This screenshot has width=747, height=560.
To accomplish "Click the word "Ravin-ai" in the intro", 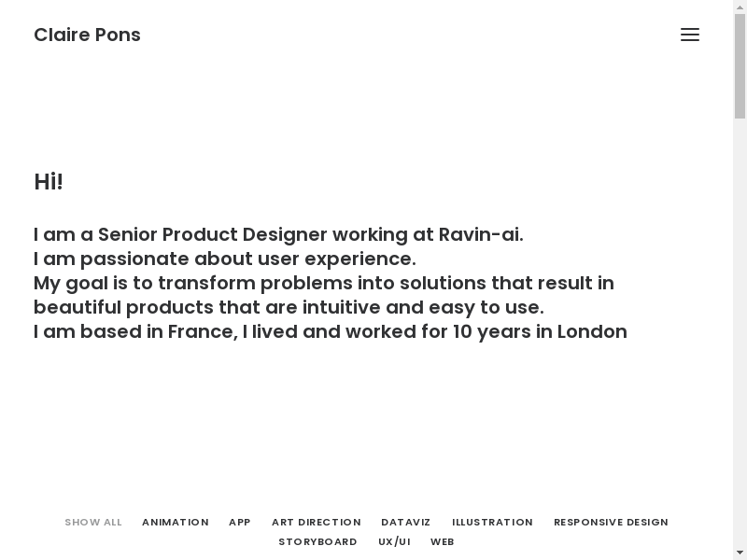I will click(480, 234).
